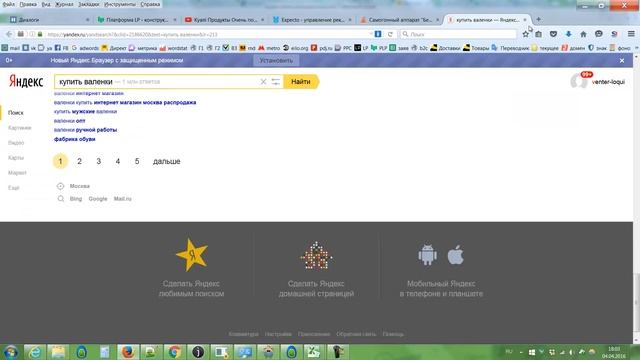Click the bookmarks list icon in toolbar

point(538,34)
